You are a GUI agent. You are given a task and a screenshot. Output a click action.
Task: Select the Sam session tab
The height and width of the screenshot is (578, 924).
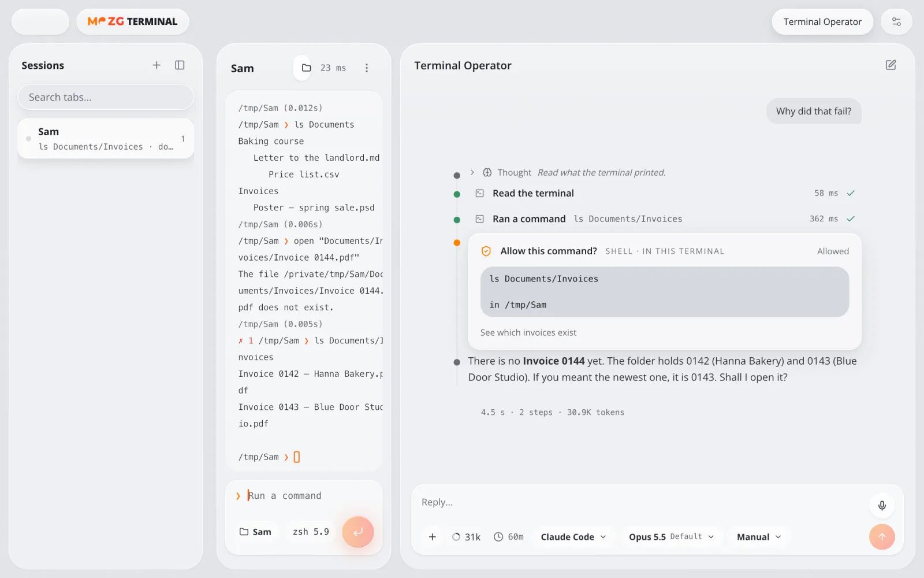tap(106, 139)
